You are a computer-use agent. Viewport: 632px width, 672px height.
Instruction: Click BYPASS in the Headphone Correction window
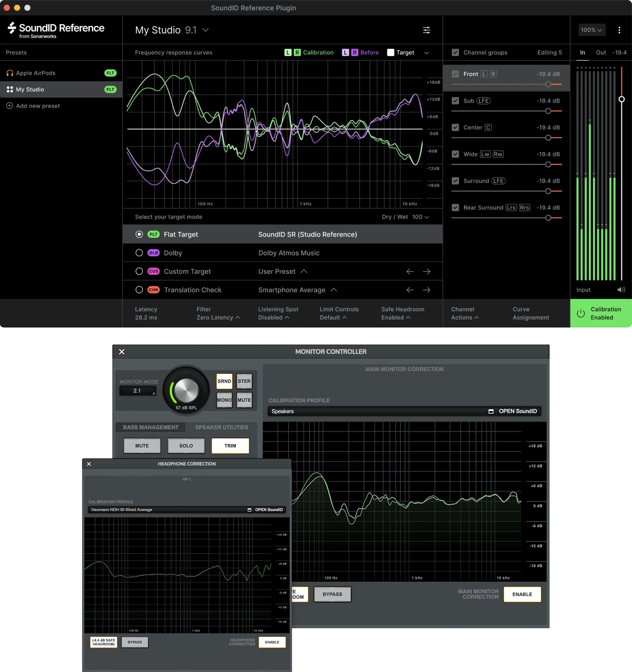[x=135, y=642]
